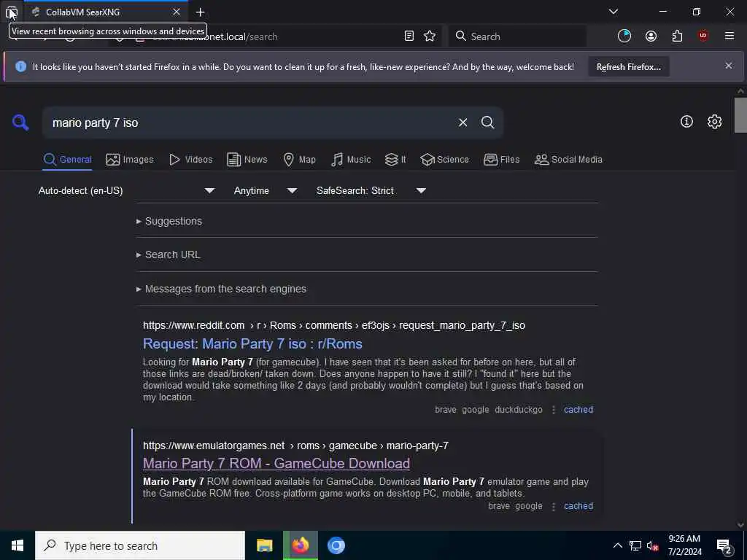The image size is (747, 560).
Task: Switch to the Videos tab
Action: (190, 160)
